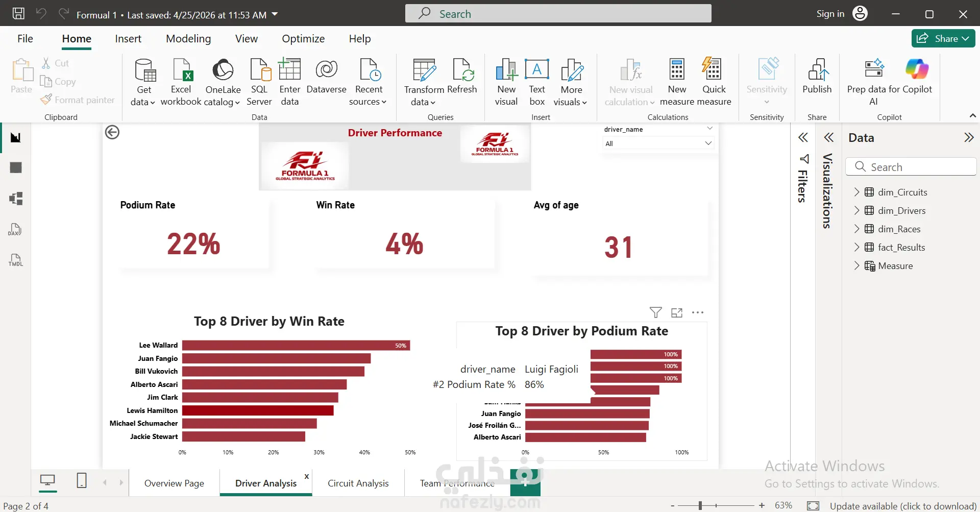Delete the Driver Analysis page tab
Image resolution: width=980 pixels, height=512 pixels.
[306, 476]
